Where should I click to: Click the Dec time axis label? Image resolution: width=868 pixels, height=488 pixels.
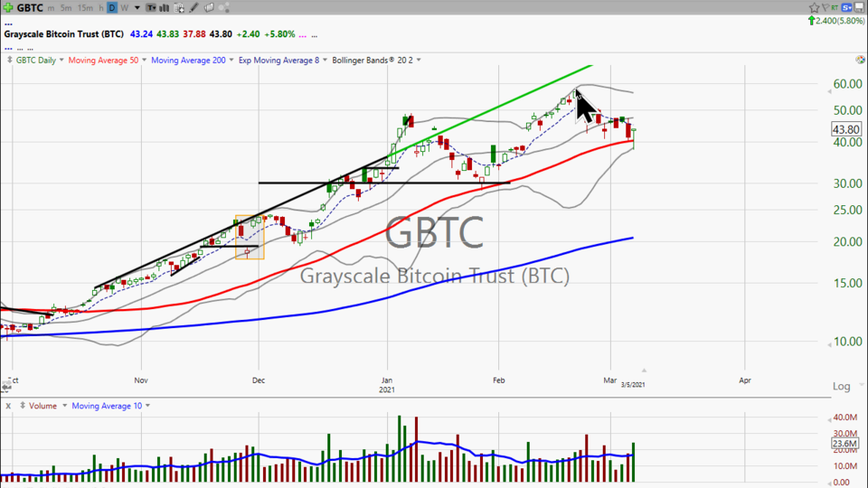click(259, 380)
